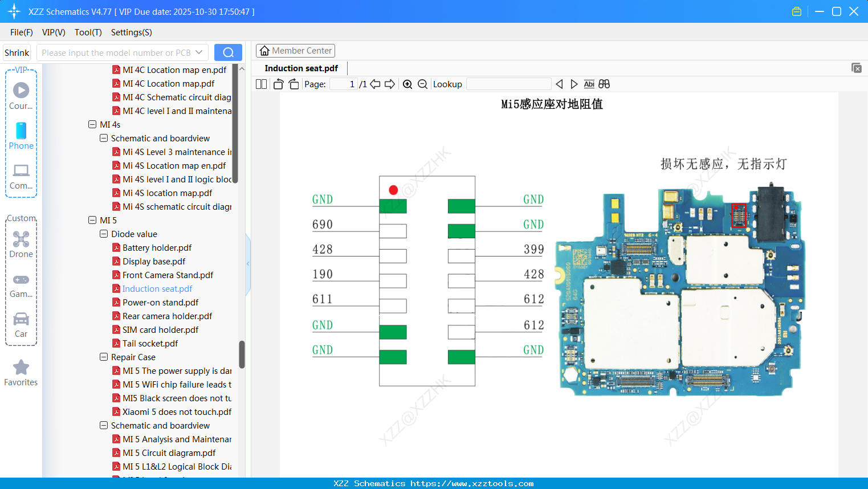The image size is (868, 489).
Task: Click the blue search button
Action: pos(228,52)
